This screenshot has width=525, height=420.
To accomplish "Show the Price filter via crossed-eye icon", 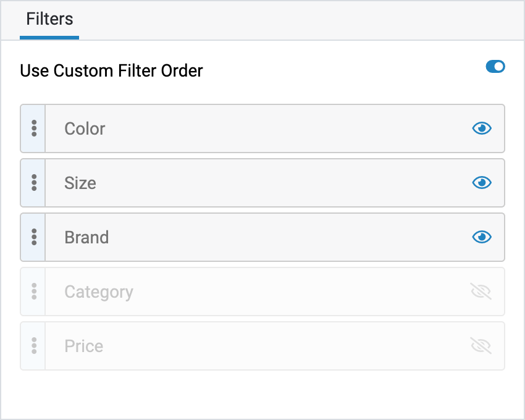I will click(x=481, y=346).
